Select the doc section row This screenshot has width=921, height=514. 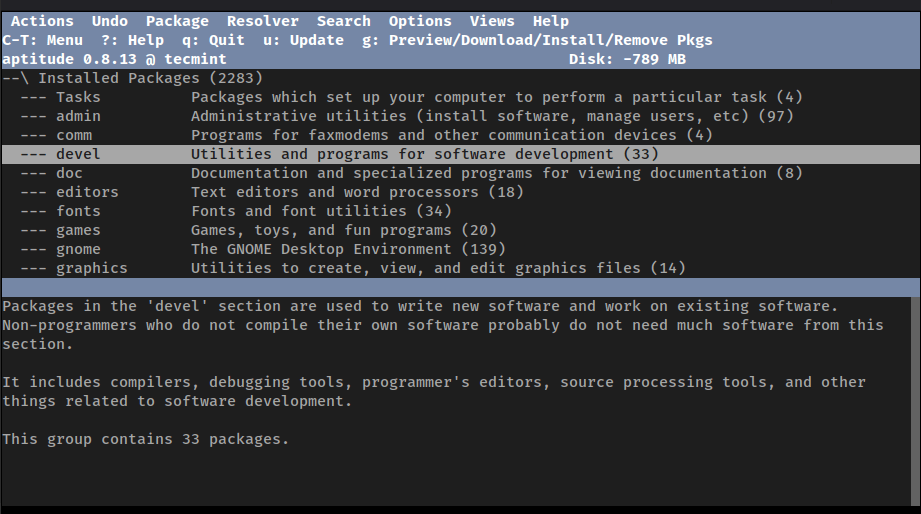[x=69, y=173]
